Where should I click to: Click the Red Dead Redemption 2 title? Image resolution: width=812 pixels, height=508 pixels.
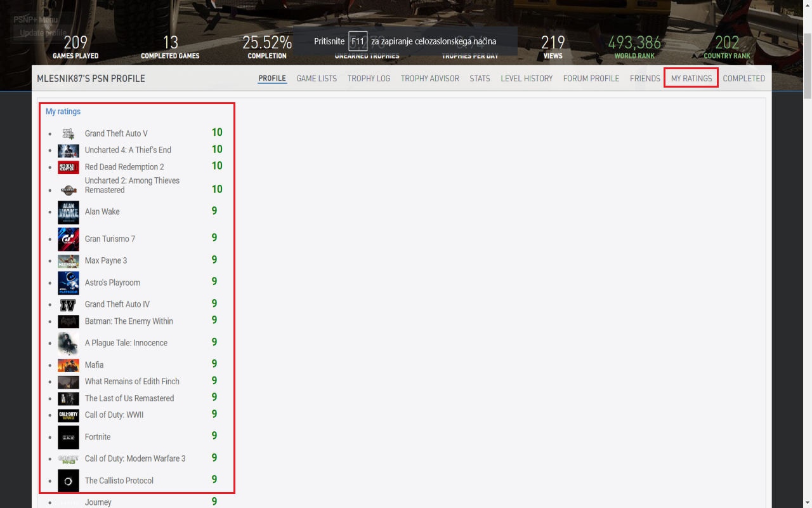coord(124,167)
